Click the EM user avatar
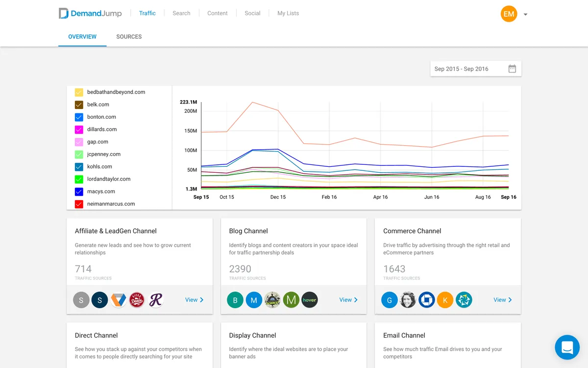588x368 pixels. (x=509, y=14)
